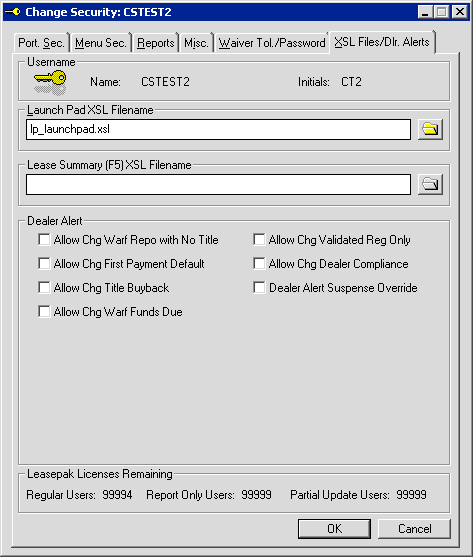The height and width of the screenshot is (557, 473).
Task: Click the yellow key username icon
Action: pyautogui.click(x=50, y=83)
